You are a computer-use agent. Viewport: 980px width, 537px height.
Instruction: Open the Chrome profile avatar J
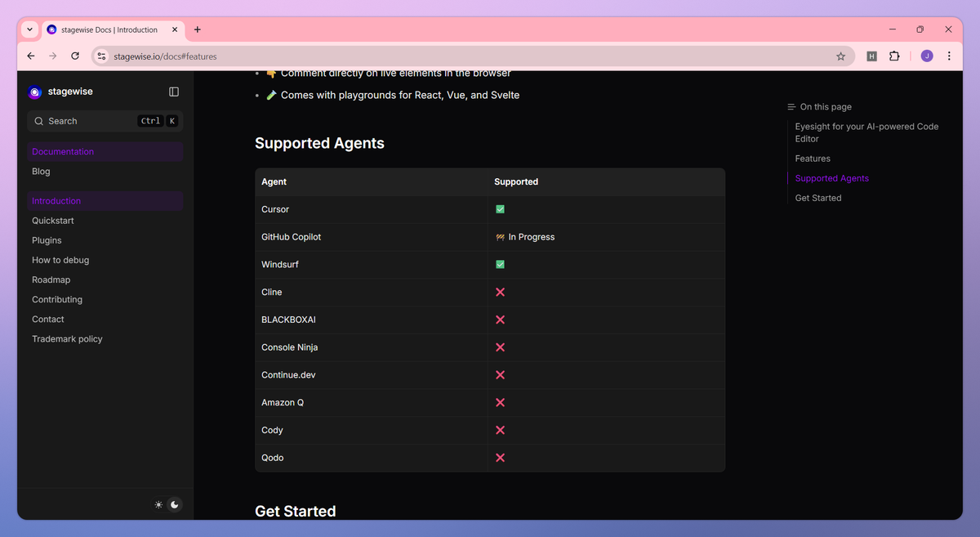(927, 56)
